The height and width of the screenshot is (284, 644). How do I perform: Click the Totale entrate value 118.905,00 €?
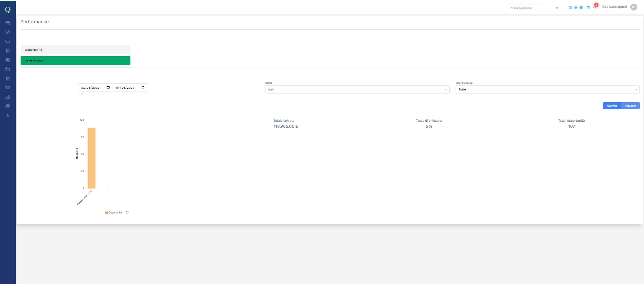(286, 126)
